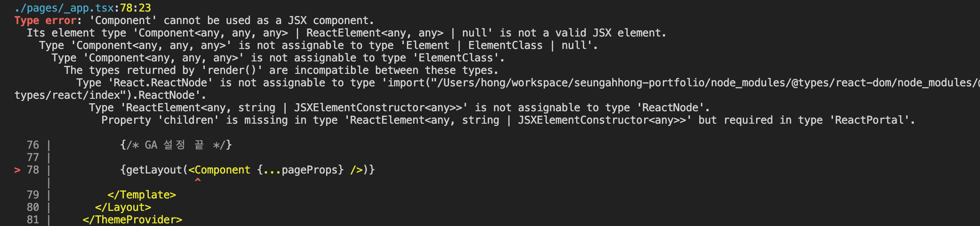The image size is (980, 226).
Task: Click line number 77
Action: (33, 157)
